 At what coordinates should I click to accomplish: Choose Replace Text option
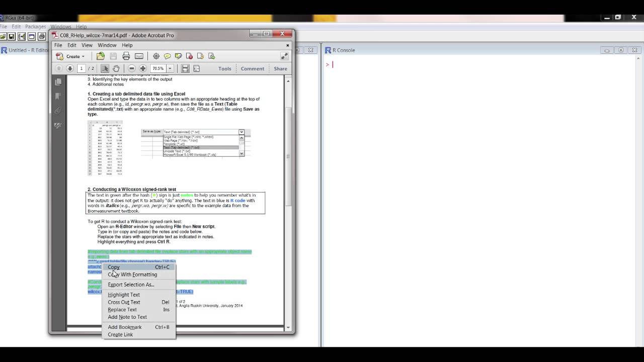[139, 310]
